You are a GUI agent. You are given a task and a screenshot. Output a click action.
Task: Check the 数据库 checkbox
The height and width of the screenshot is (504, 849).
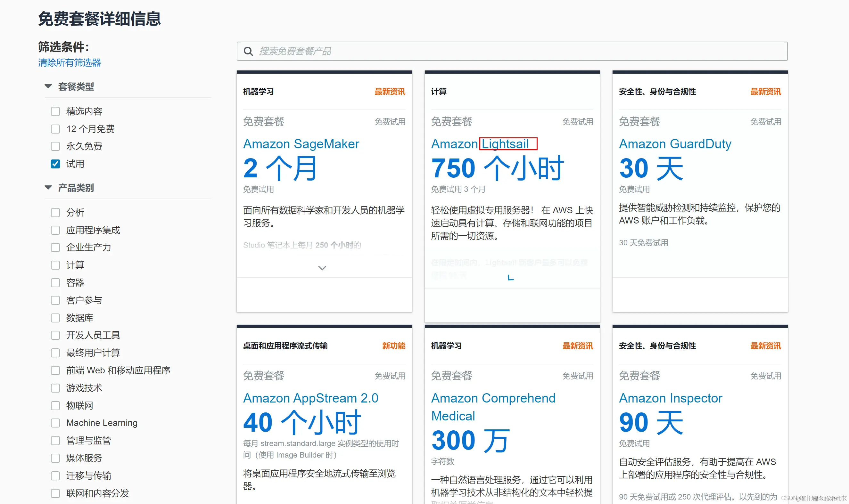(55, 318)
